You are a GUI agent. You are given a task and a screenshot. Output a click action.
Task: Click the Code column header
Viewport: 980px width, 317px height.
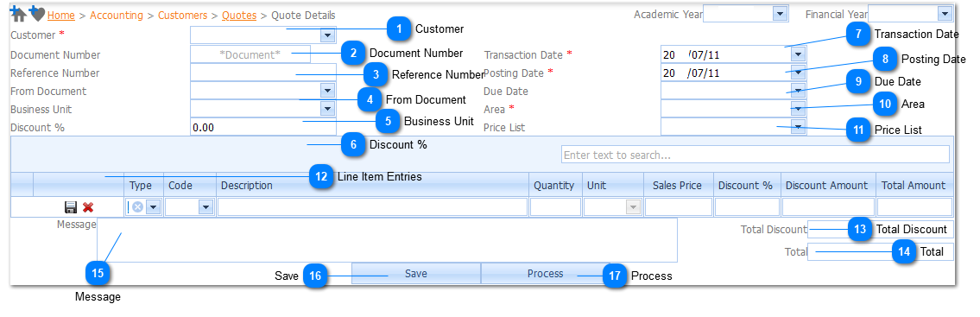tap(190, 185)
